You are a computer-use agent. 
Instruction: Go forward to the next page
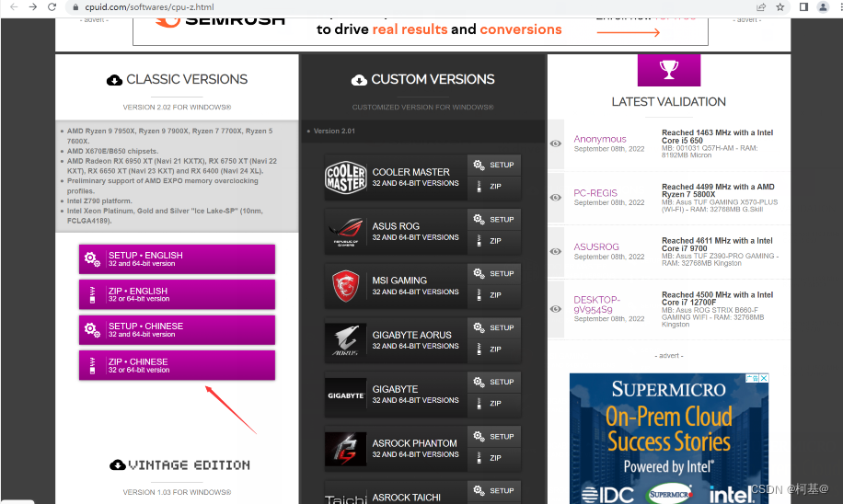tap(33, 7)
